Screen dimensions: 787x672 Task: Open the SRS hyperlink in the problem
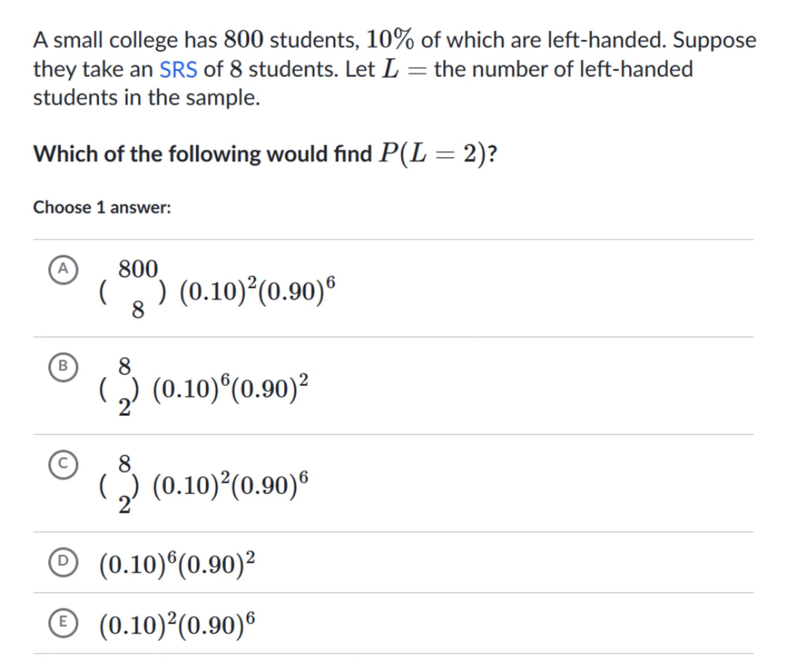[178, 70]
